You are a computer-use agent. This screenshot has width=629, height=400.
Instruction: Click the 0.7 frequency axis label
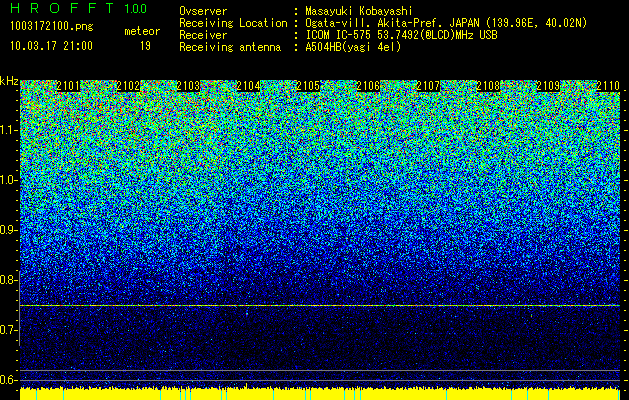tap(8, 330)
